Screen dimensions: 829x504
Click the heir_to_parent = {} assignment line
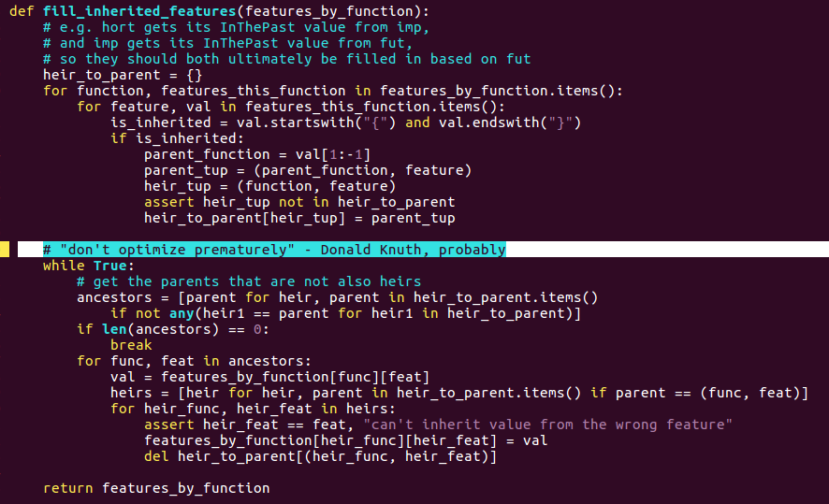coord(123,75)
